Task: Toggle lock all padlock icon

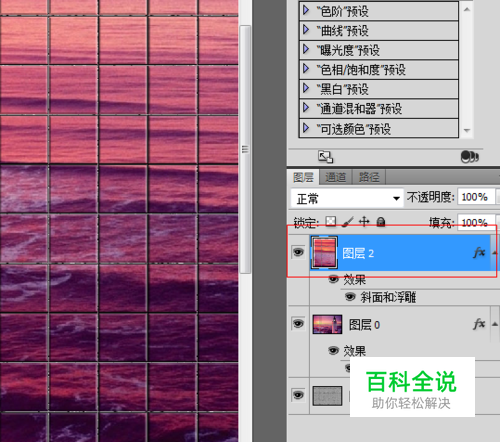Action: 381,221
